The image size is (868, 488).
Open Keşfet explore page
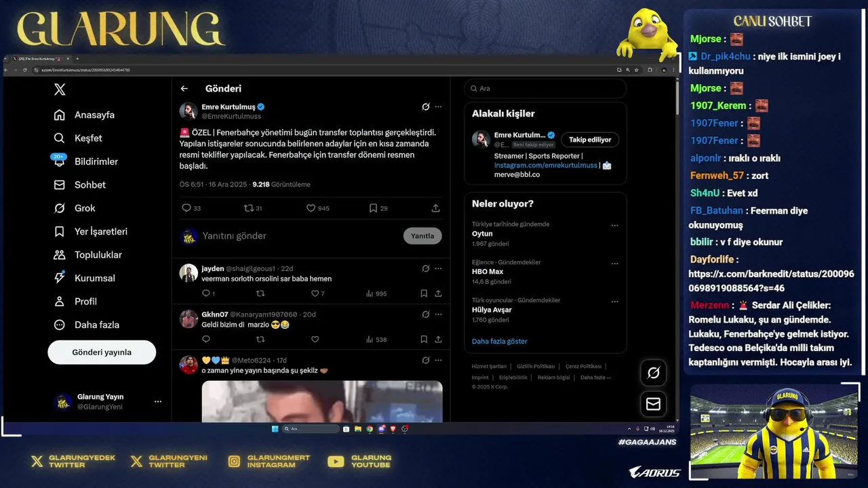point(78,138)
